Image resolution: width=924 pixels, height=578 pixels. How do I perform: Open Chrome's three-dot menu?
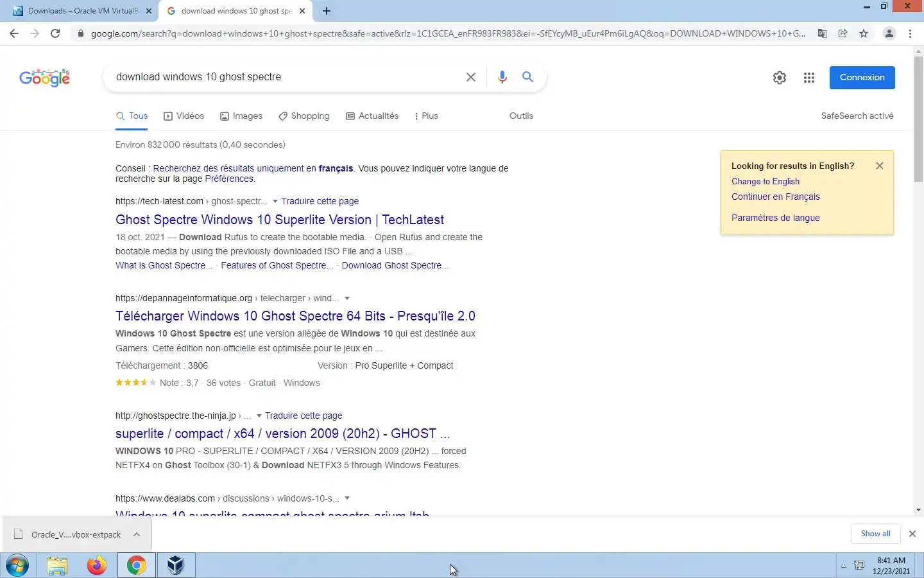910,33
